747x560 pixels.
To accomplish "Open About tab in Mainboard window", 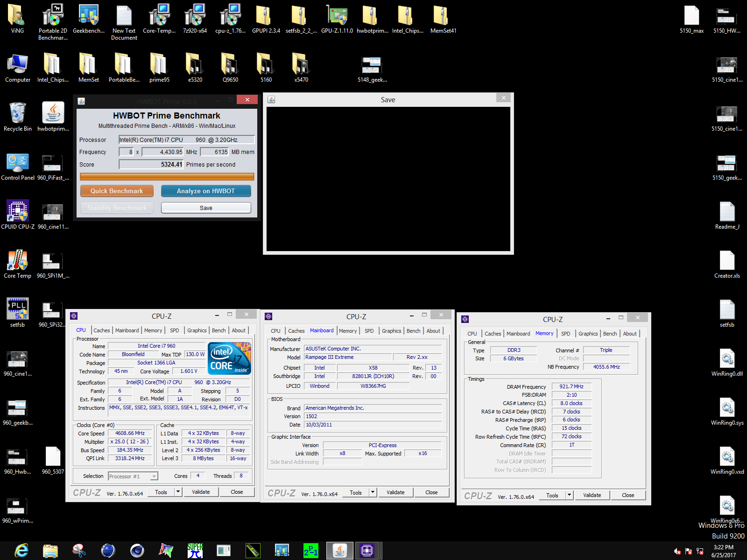I will coord(433,331).
